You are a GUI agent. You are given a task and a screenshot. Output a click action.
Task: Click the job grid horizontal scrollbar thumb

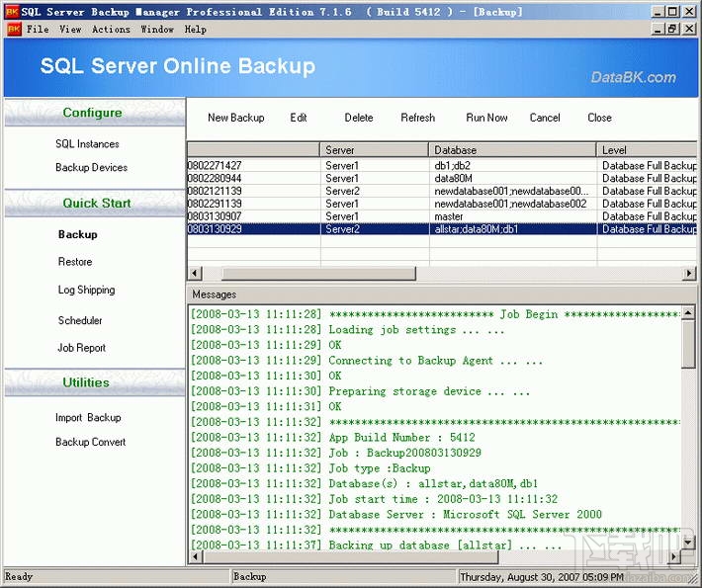click(318, 273)
